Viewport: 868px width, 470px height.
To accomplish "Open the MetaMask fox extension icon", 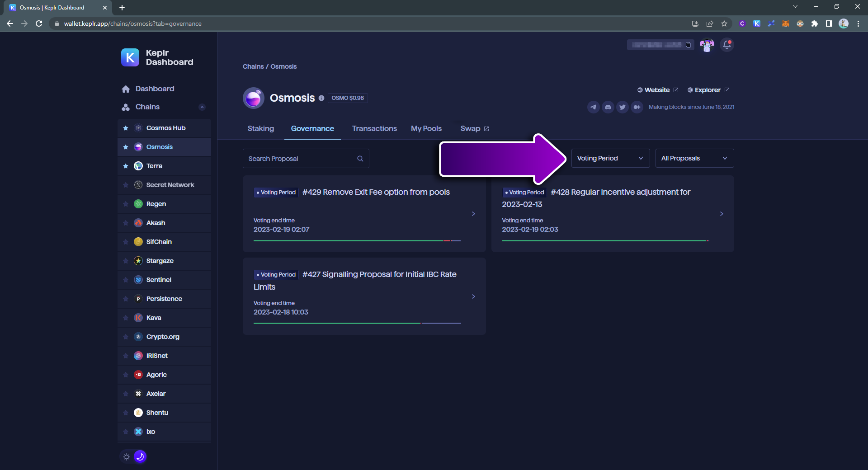I will pyautogui.click(x=786, y=23).
